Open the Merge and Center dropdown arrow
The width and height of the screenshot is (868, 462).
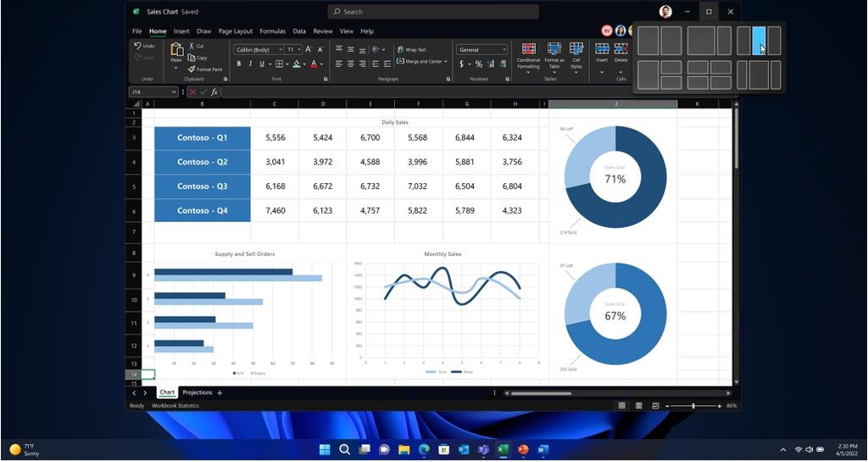pyautogui.click(x=446, y=61)
